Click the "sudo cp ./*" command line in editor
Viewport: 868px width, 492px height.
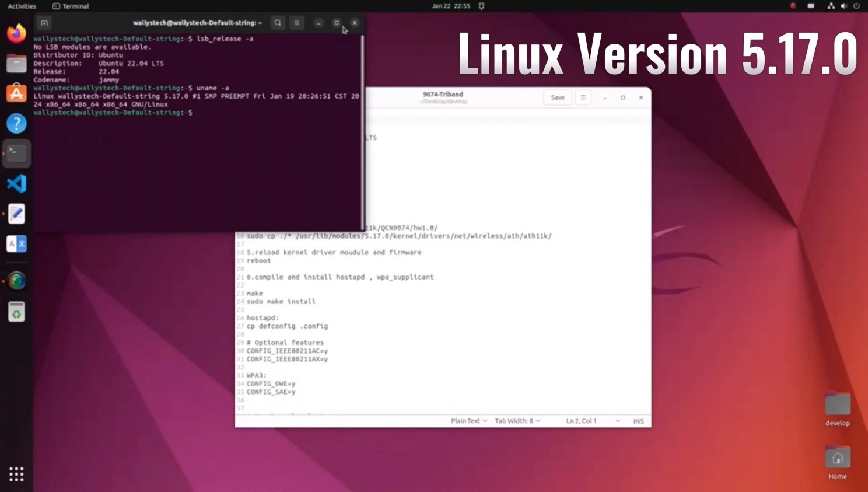pyautogui.click(x=399, y=236)
